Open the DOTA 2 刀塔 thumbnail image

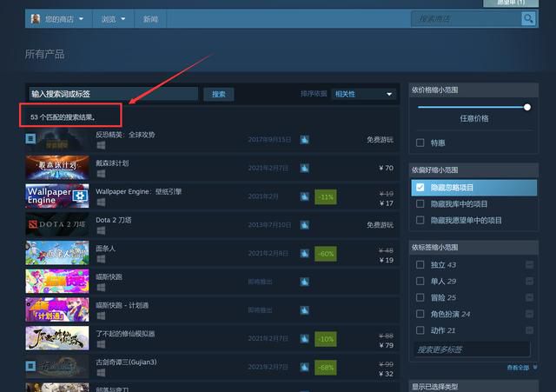pyautogui.click(x=57, y=224)
